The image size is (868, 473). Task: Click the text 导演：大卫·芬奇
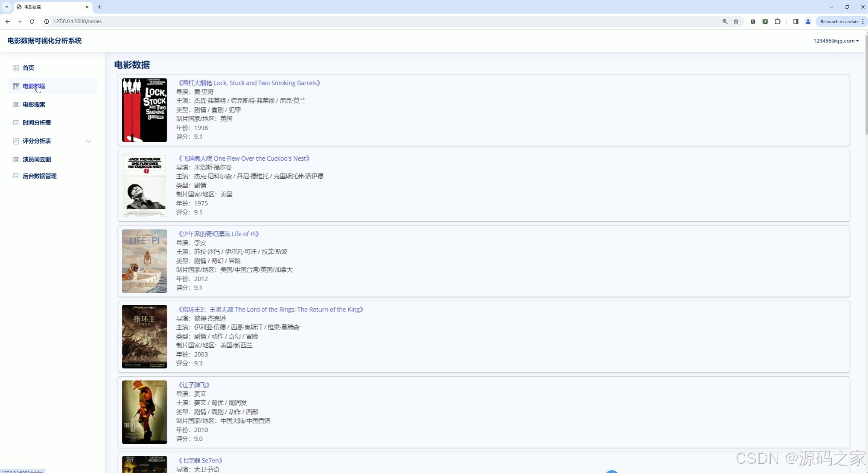pyautogui.click(x=198, y=469)
